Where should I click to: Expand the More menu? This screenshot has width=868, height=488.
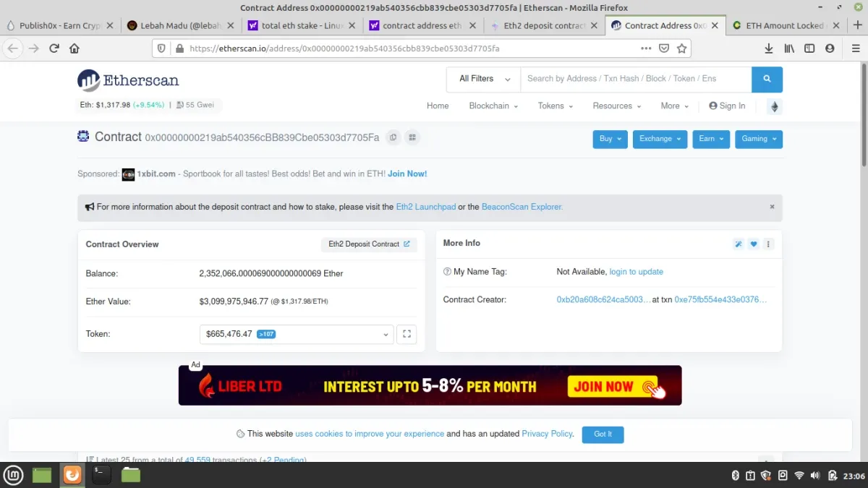tap(674, 106)
